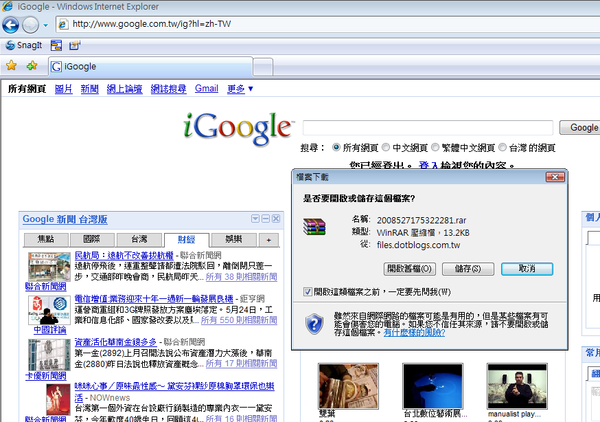600x422 pixels.
Task: Click Add to Favorites star-plus icon
Action: [32, 65]
